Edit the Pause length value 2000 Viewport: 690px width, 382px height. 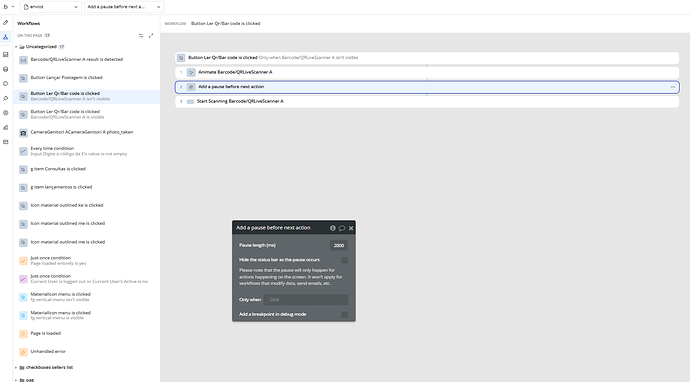pyautogui.click(x=338, y=246)
